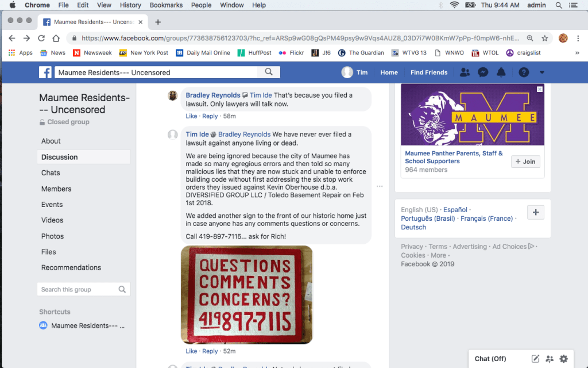
Task: Select Members in the group sidebar
Action: (56, 189)
